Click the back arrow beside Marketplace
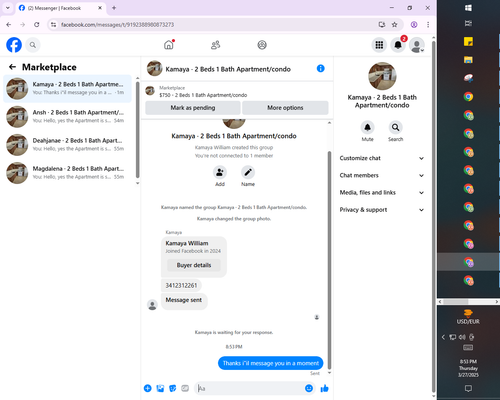The image size is (500, 400). click(x=12, y=67)
